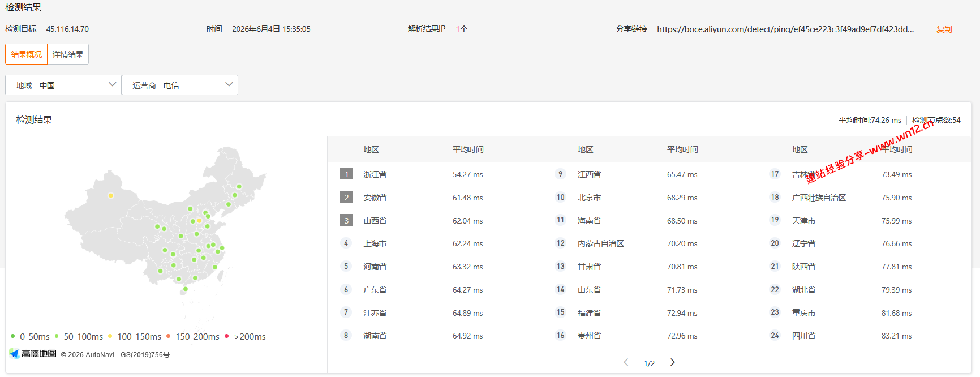This screenshot has height=377, width=980.
Task: Select the 天津市 row name
Action: pos(803,221)
